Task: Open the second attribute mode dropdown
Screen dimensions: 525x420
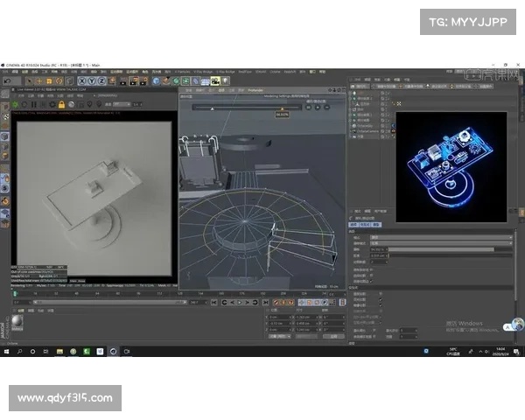Action: [441, 243]
